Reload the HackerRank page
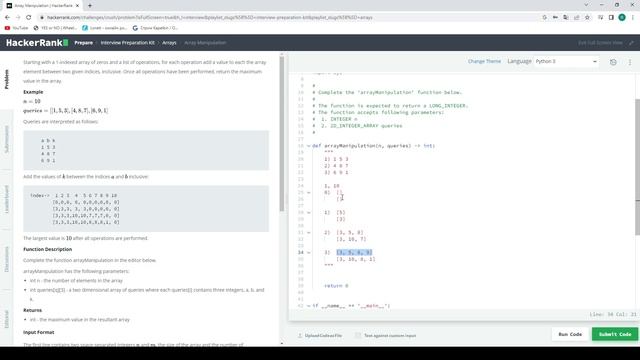The height and width of the screenshot is (360, 640). coord(29,18)
